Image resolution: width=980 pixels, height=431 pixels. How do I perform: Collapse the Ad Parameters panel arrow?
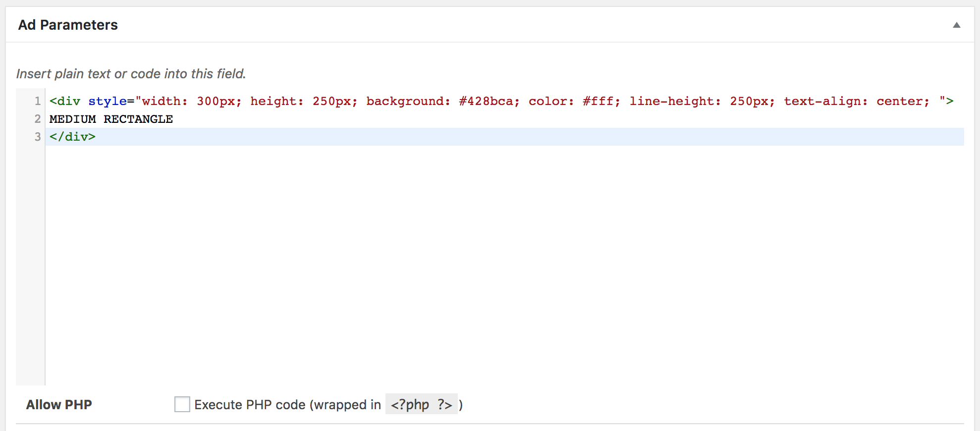(957, 25)
